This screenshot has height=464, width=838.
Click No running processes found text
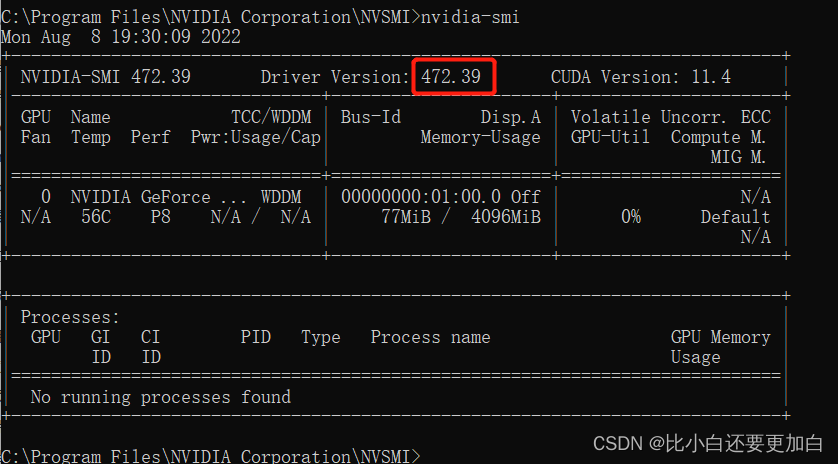160,397
